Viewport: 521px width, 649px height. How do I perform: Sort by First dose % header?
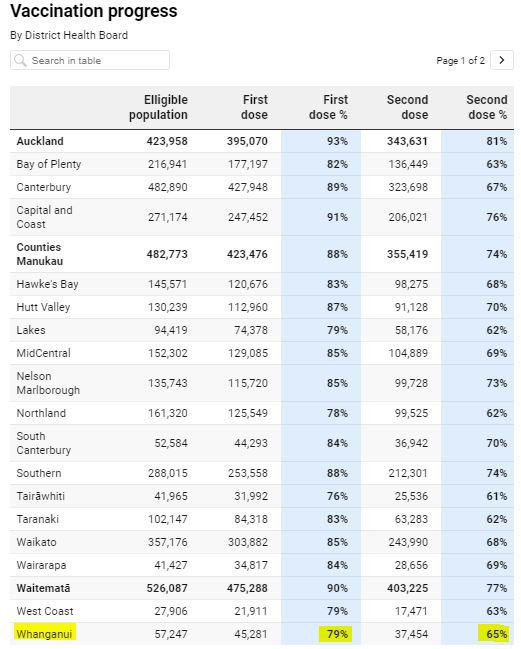tap(328, 107)
